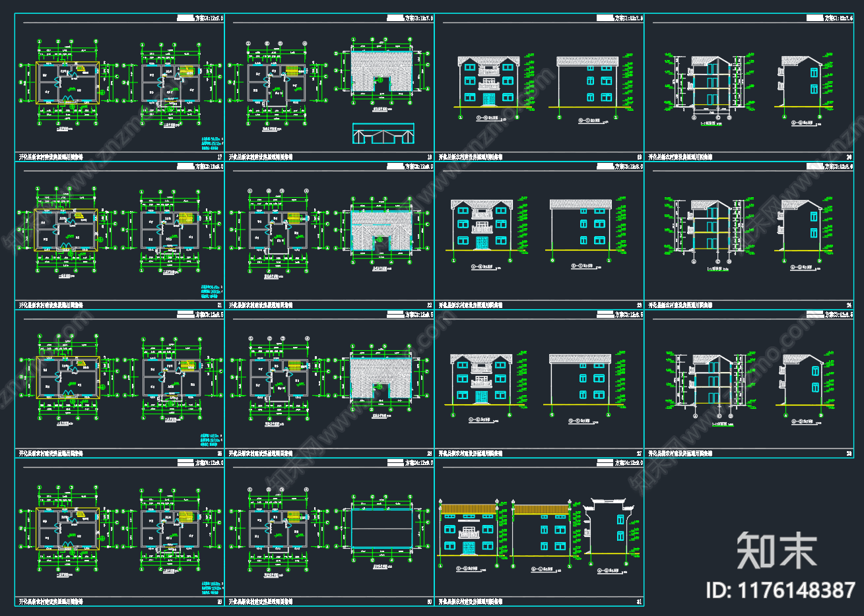Select the first-floor plan on sheet 25

[69, 378]
